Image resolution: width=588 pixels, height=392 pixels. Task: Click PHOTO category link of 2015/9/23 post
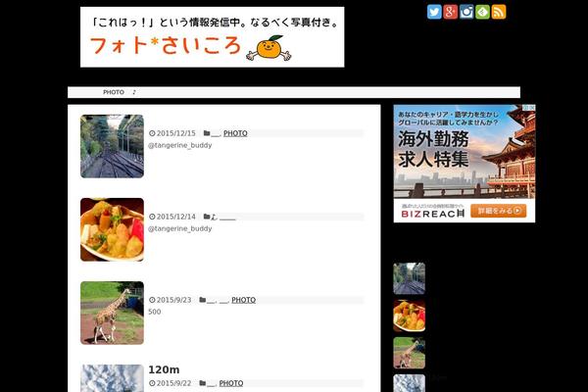[243, 300]
